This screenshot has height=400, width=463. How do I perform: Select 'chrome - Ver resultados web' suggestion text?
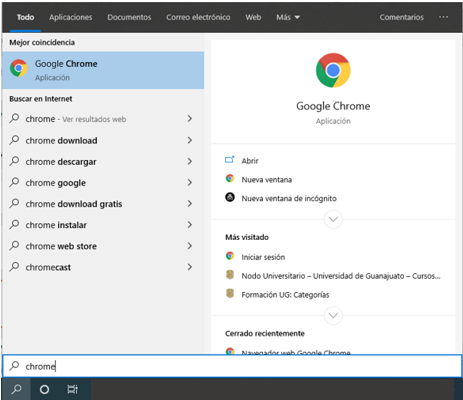tap(76, 119)
